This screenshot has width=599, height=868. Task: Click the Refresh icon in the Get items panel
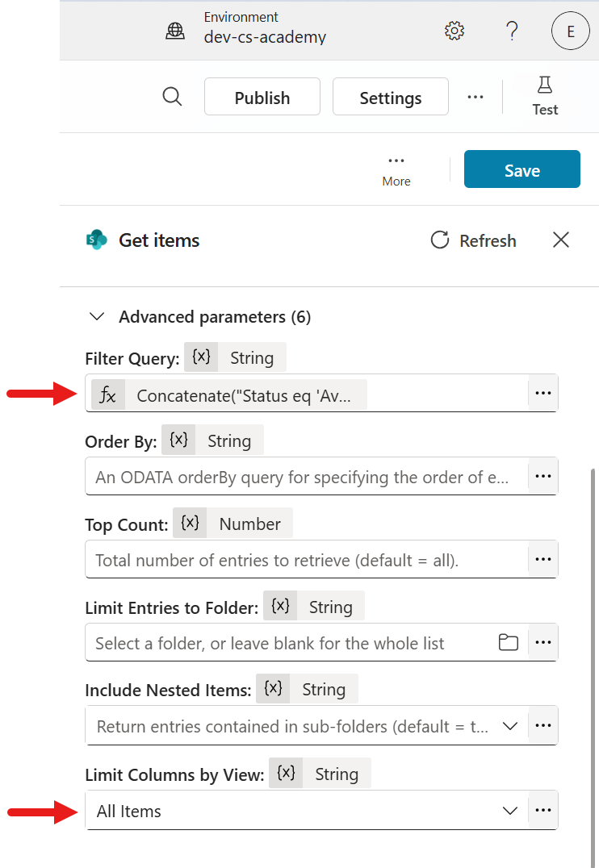(x=439, y=240)
